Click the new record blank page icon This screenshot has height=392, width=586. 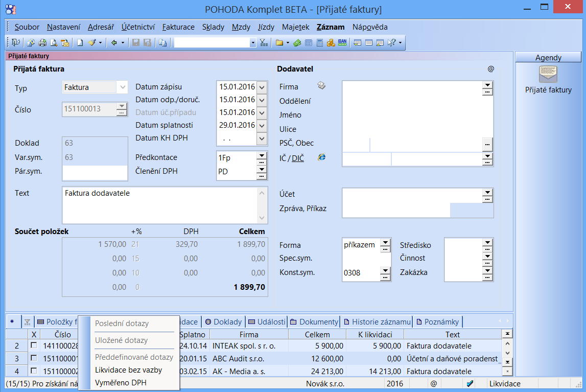pyautogui.click(x=80, y=43)
